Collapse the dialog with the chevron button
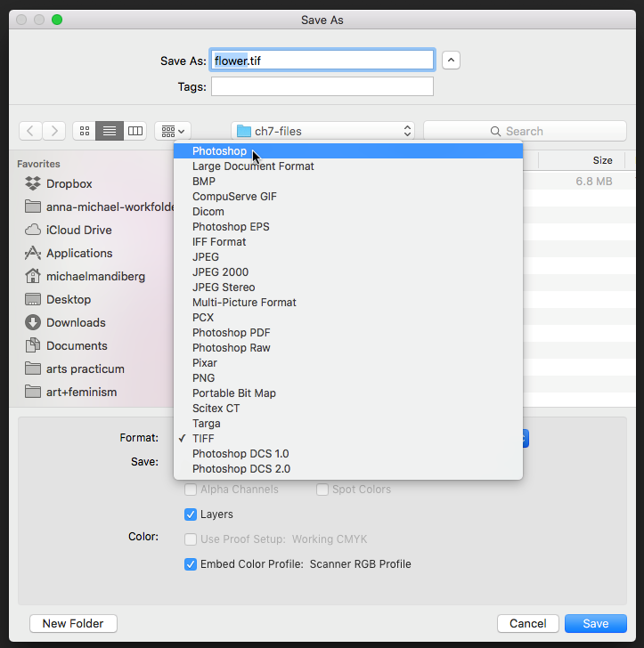The height and width of the screenshot is (648, 644). coord(452,61)
